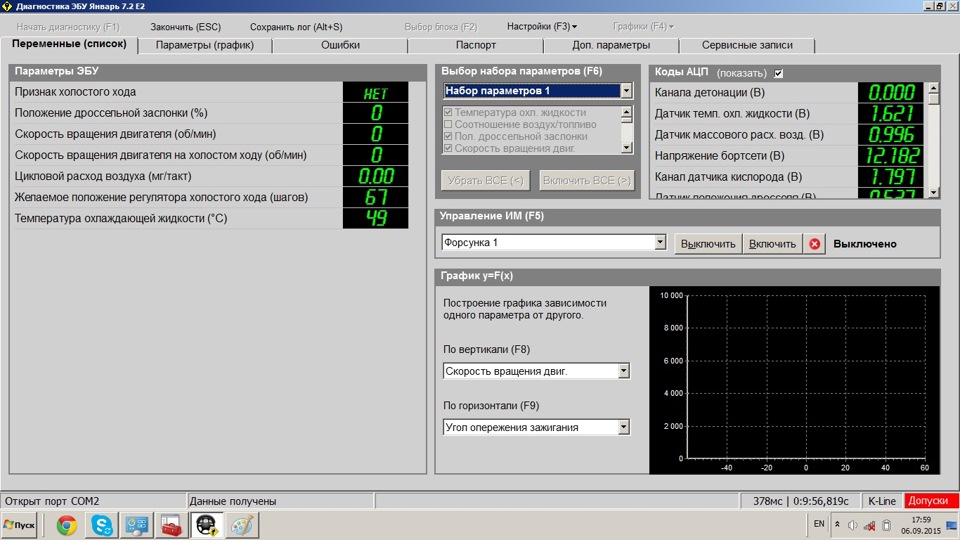Open Skype from the taskbar
This screenshot has height=540, width=960.
pos(102,525)
